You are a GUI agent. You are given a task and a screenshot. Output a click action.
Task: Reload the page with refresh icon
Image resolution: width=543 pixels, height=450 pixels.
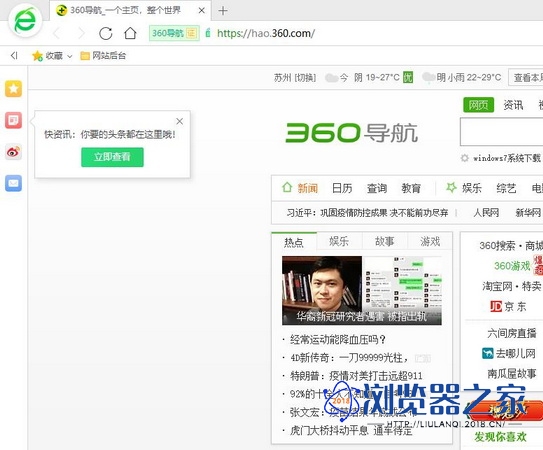(x=106, y=33)
